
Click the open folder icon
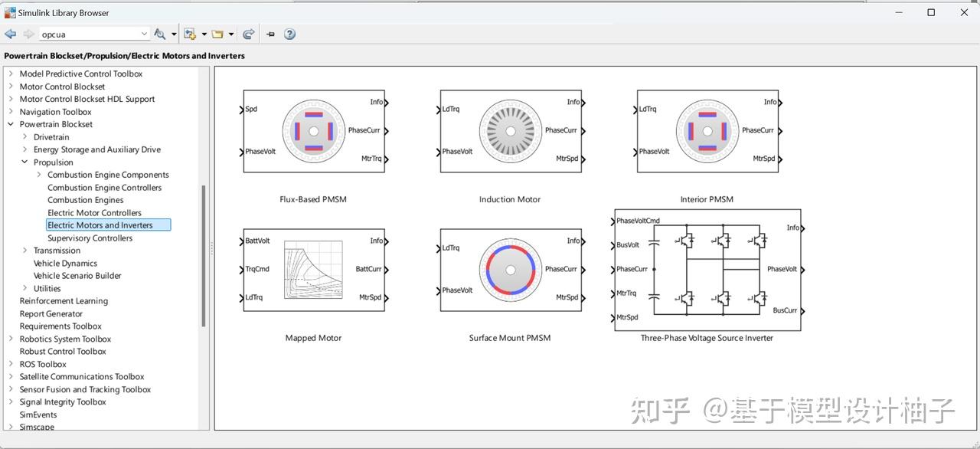(217, 34)
